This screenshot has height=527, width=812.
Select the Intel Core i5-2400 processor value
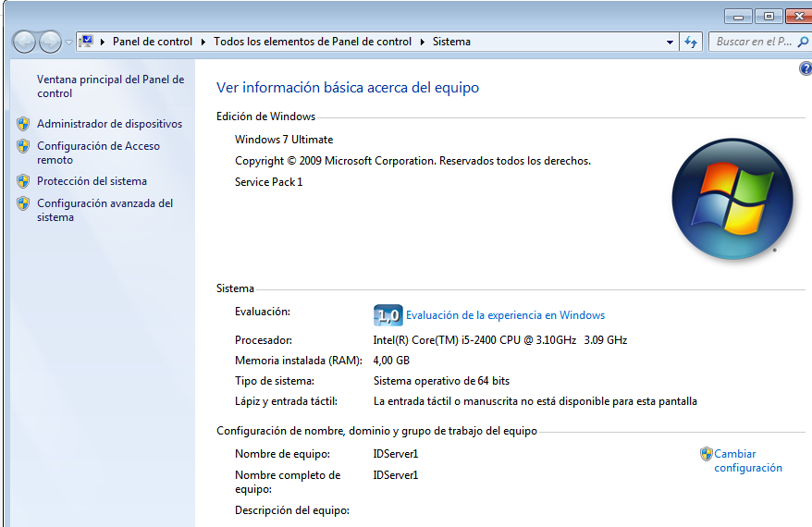[499, 340]
